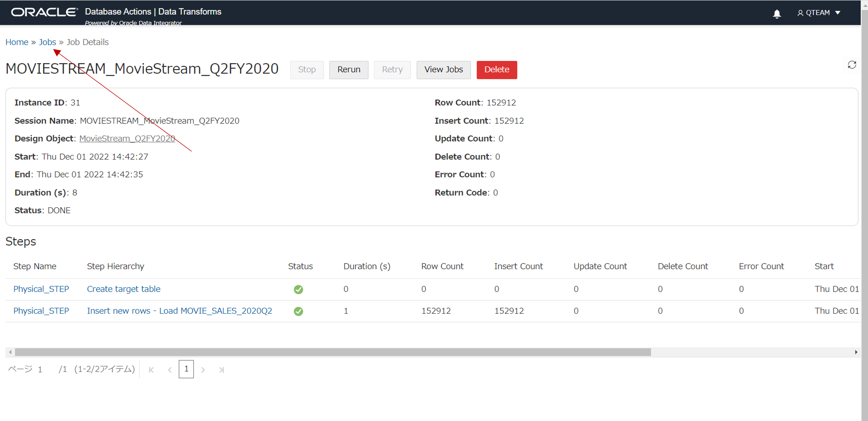Open Insert new rows - Load MOVIE_SALES_2020Q2 step
Image resolution: width=868 pixels, height=421 pixels.
pyautogui.click(x=179, y=311)
